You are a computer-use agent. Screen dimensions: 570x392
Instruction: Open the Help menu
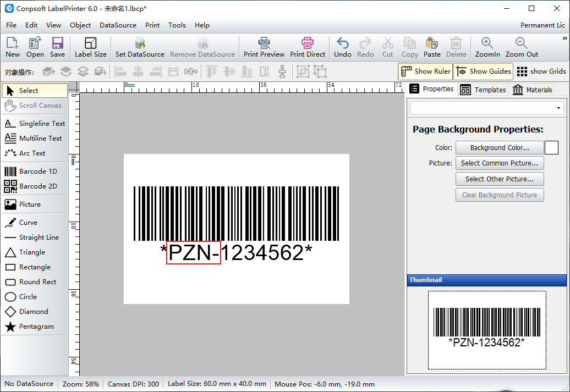202,25
